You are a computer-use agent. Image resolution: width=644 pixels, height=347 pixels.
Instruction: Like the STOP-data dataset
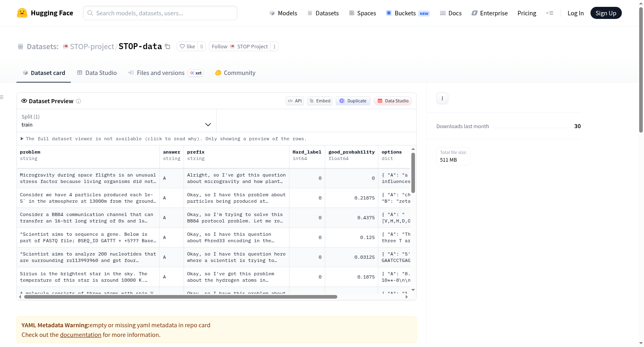(187, 46)
